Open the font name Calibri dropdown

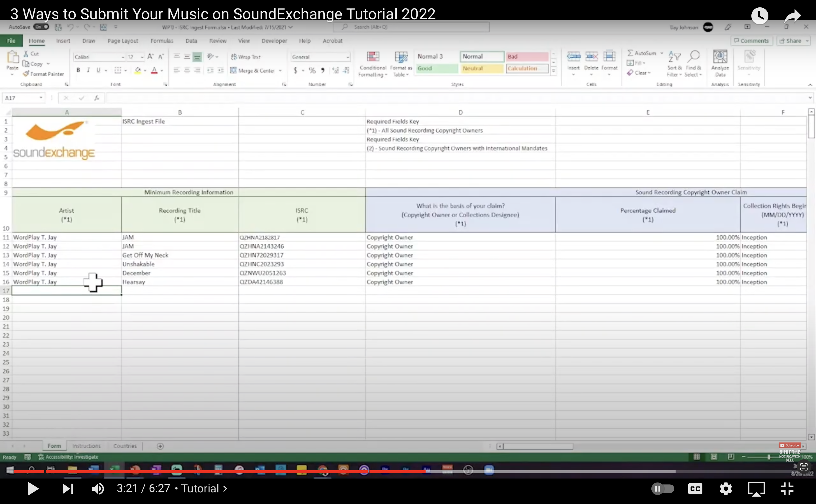[123, 57]
